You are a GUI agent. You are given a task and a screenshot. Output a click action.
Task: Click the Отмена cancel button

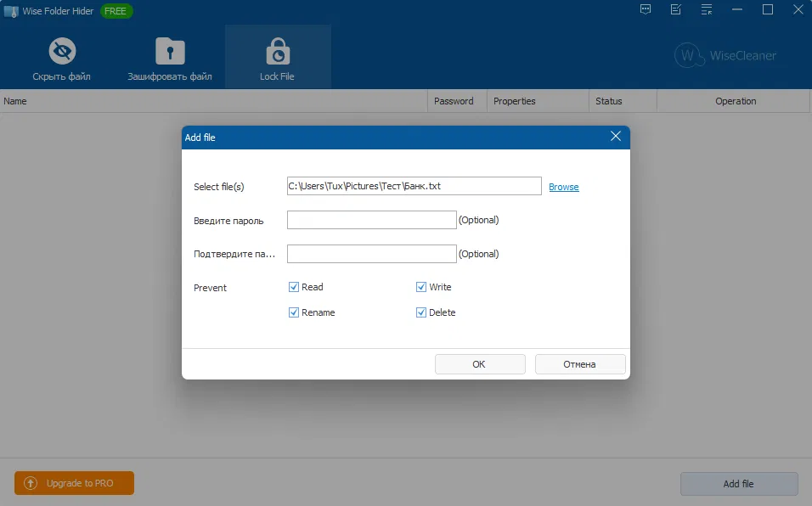(580, 364)
